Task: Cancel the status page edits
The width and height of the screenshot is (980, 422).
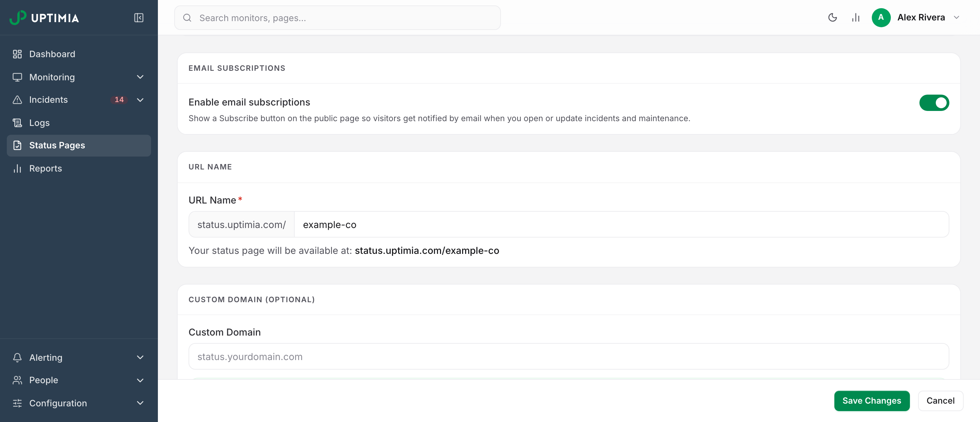Action: pyautogui.click(x=941, y=401)
